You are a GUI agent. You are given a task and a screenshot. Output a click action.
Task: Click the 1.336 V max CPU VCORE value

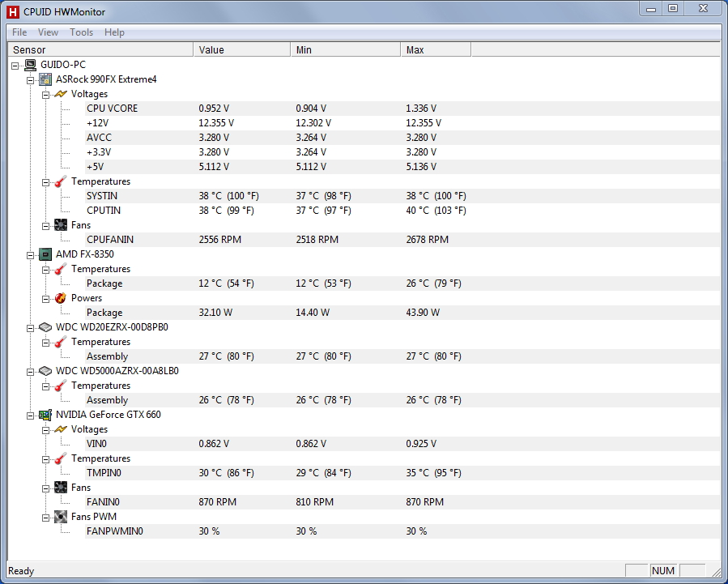(x=421, y=109)
